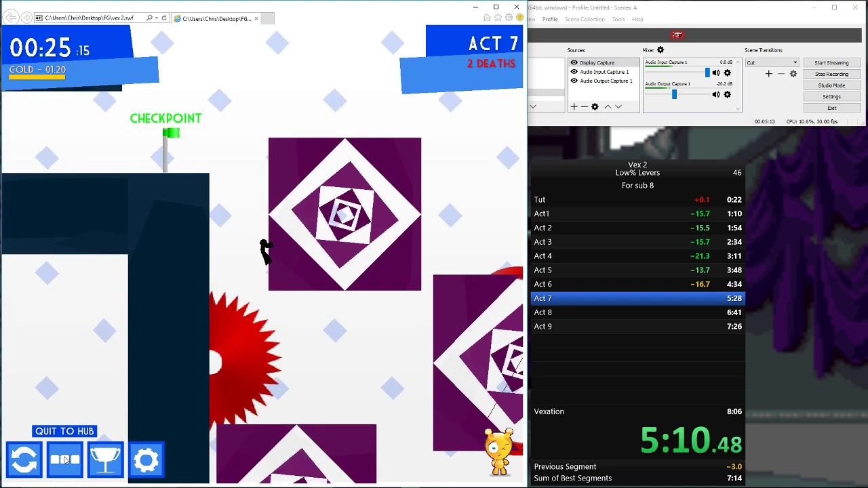
Task: Select the Act 9 split row
Action: tap(637, 327)
